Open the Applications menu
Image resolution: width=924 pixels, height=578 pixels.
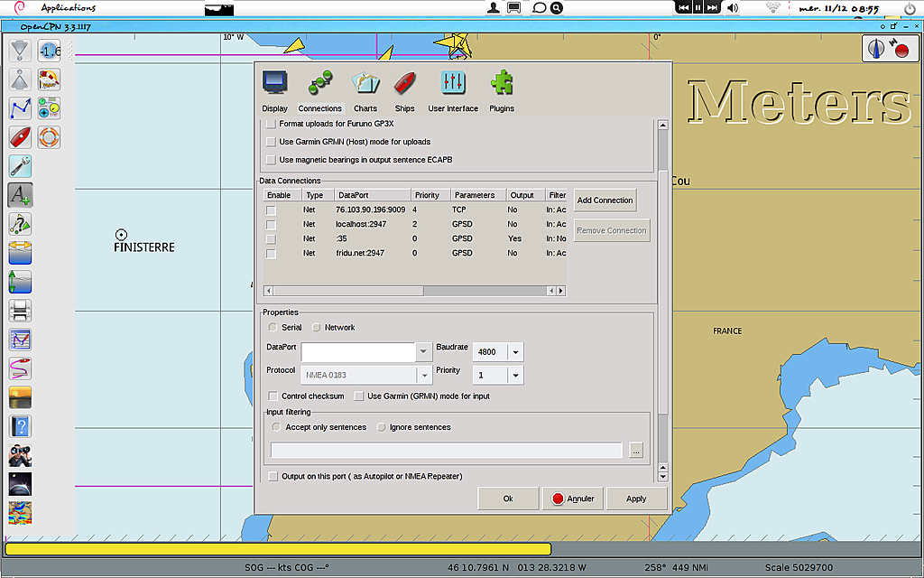[x=69, y=7]
